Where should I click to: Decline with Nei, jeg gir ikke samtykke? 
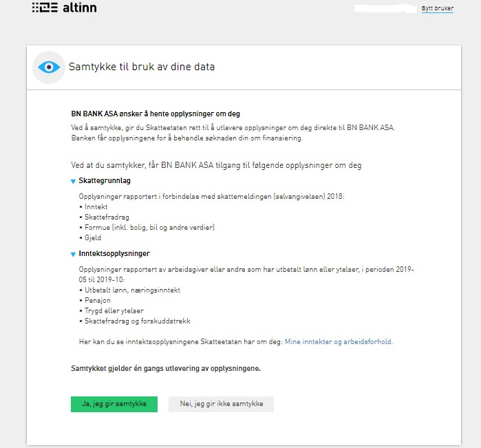[221, 404]
